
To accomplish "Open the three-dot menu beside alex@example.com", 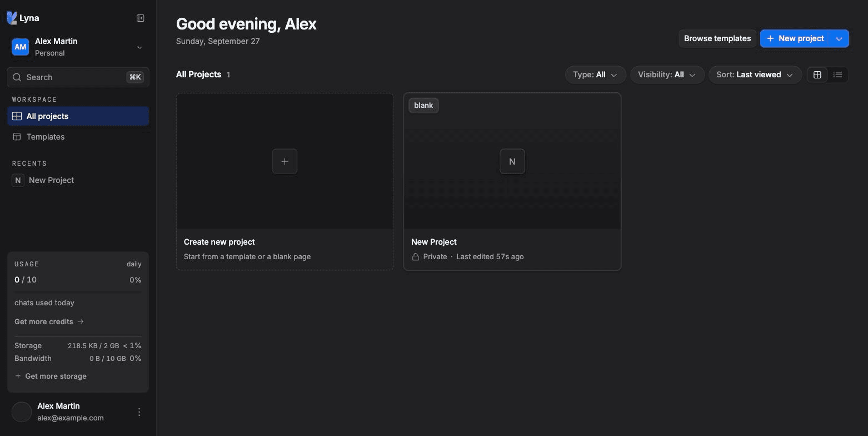I will pos(139,412).
